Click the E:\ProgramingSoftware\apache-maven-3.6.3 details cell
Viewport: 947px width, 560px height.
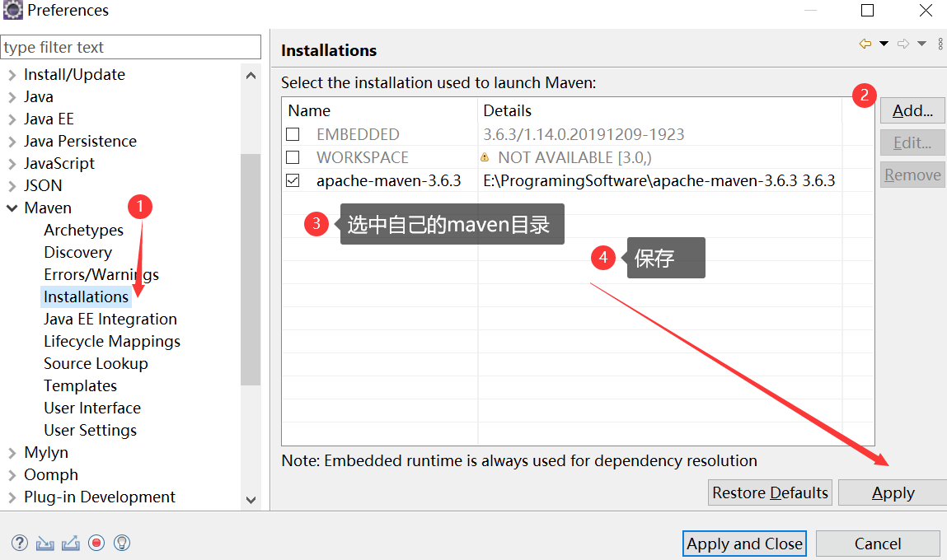coord(659,180)
